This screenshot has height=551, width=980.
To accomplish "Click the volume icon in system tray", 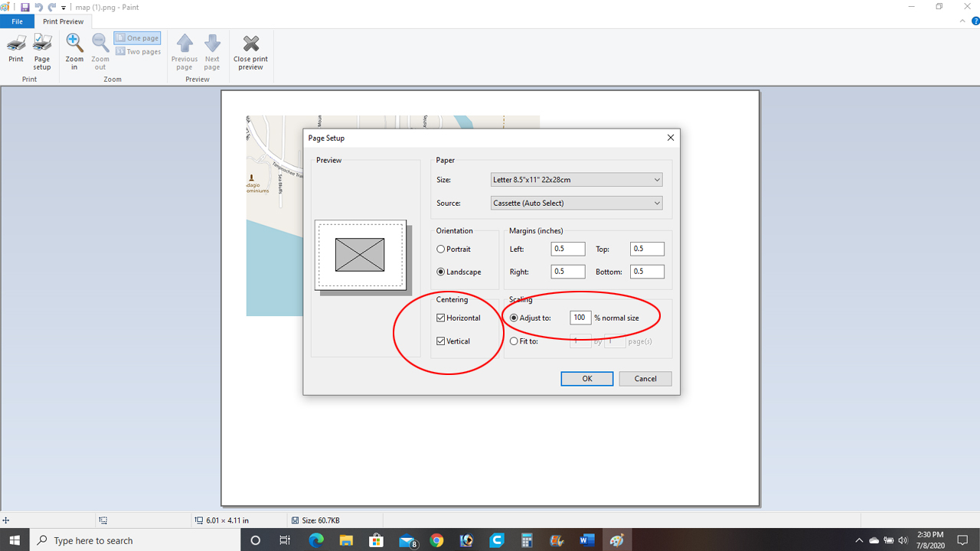I will (903, 540).
